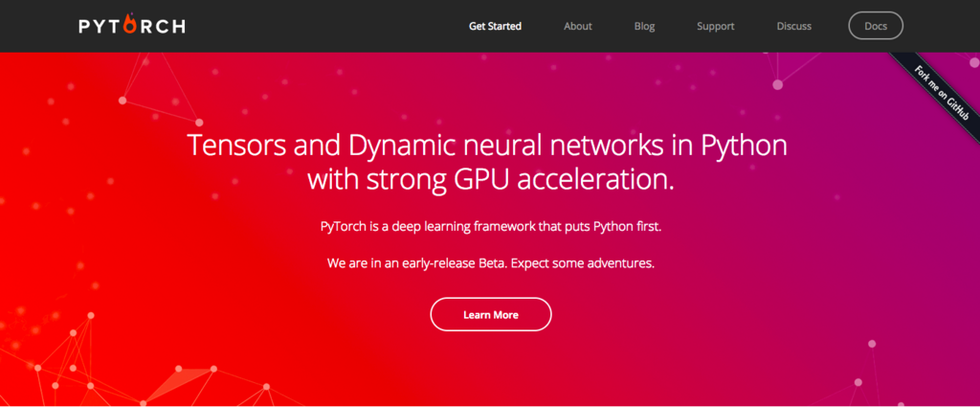Click the PyTorch logo
This screenshot has height=407, width=980.
pos(132,25)
